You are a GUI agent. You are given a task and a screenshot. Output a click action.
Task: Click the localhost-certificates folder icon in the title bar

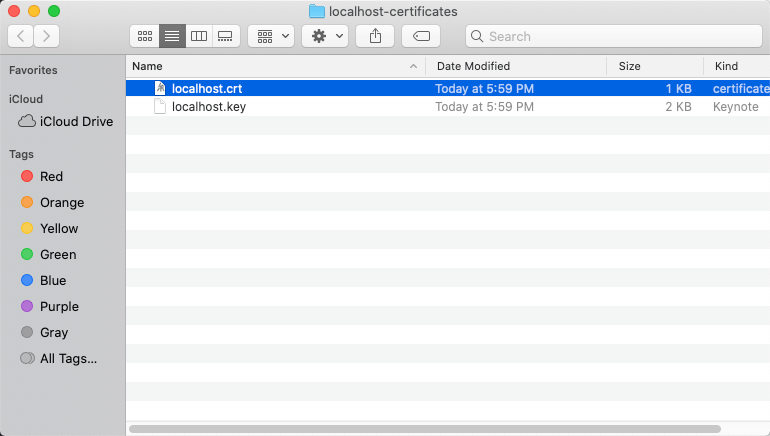click(x=317, y=11)
